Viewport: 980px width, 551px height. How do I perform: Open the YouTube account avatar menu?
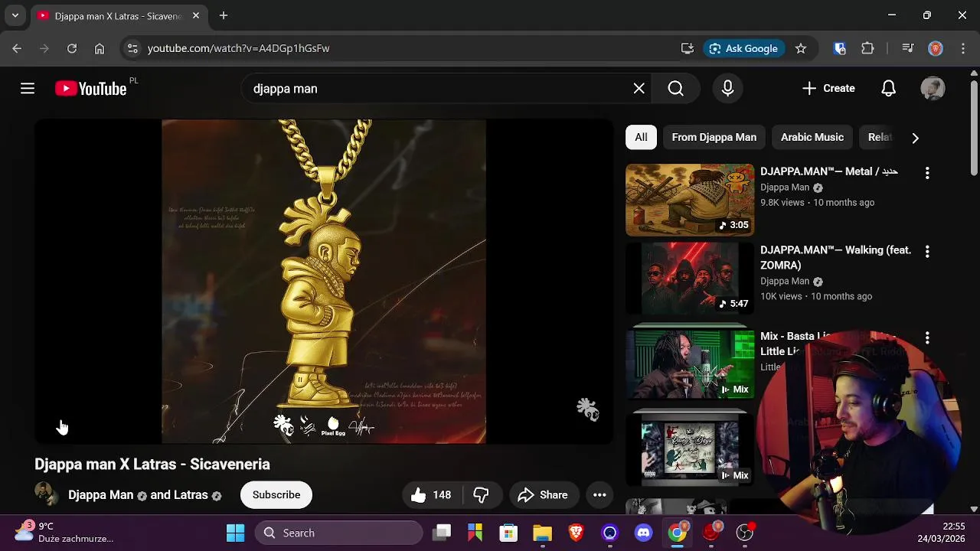tap(933, 89)
